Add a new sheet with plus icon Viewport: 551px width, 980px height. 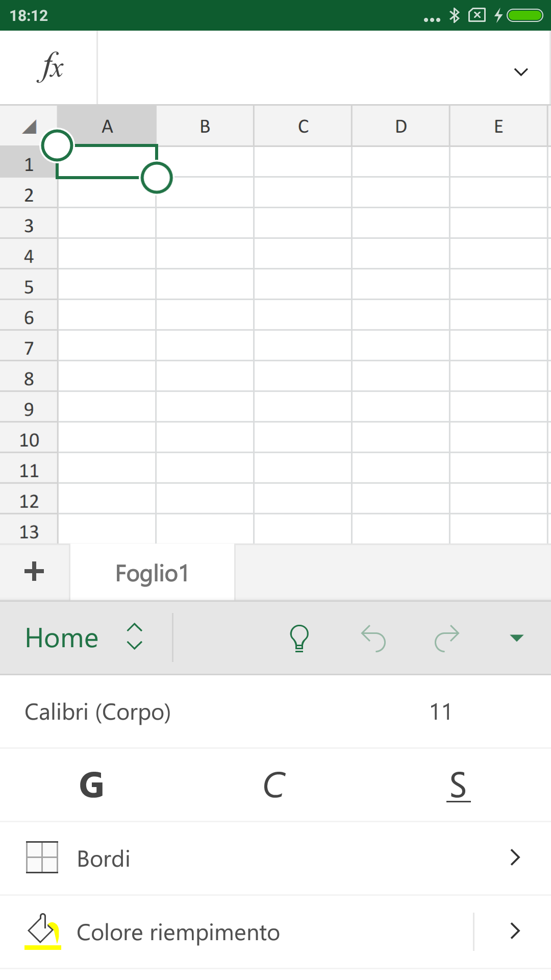pos(34,571)
